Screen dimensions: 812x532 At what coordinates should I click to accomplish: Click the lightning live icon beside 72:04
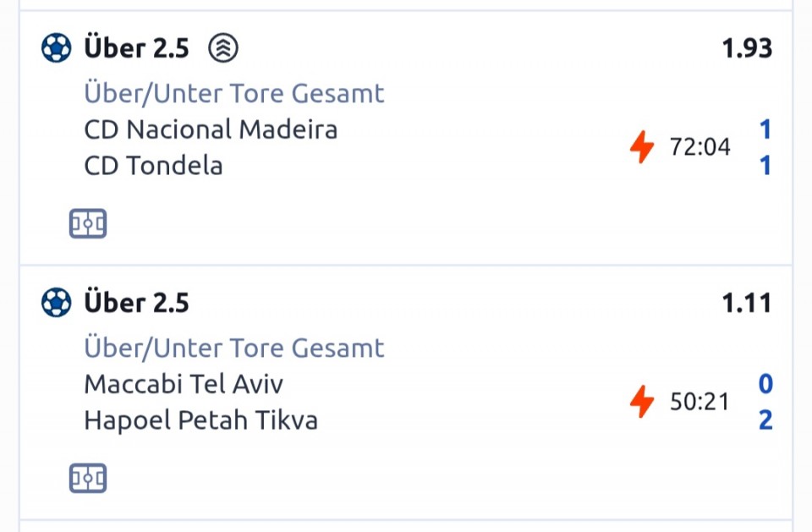pyautogui.click(x=642, y=147)
